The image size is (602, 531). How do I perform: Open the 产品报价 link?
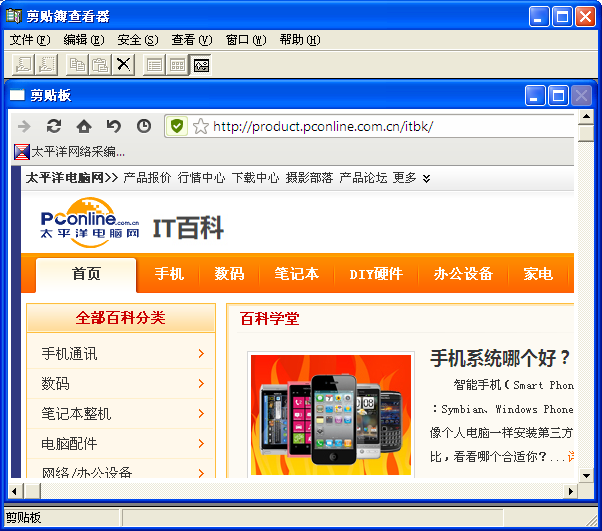(x=147, y=178)
